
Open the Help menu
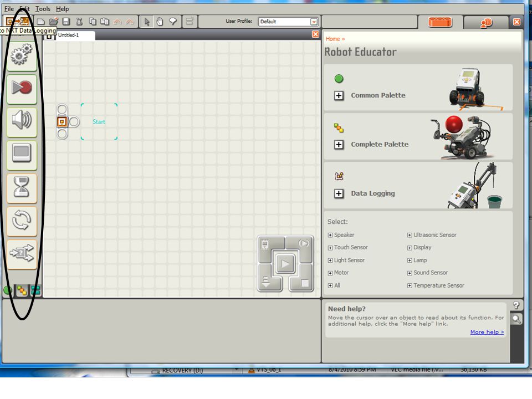63,9
